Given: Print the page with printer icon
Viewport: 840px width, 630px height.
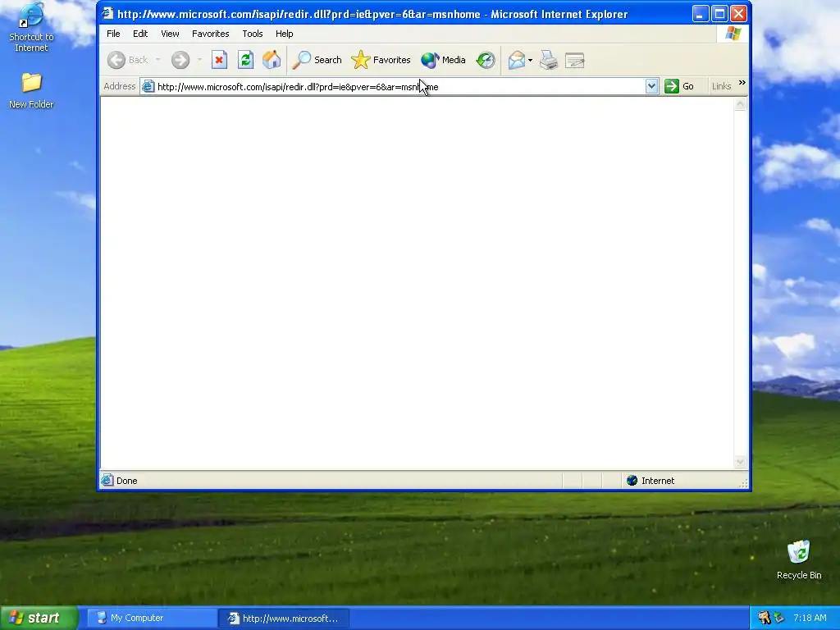Looking at the screenshot, I should click(x=549, y=60).
